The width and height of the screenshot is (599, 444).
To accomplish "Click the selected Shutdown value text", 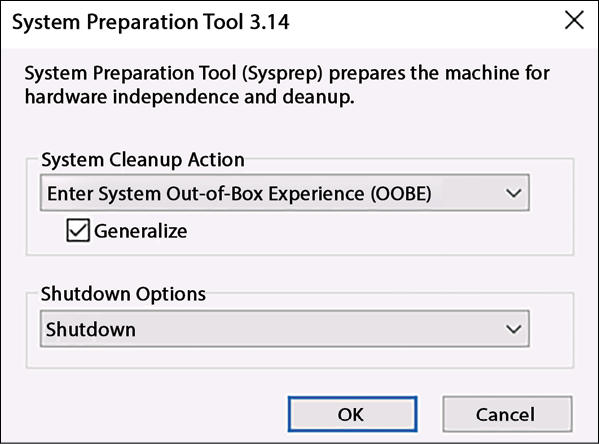I will tap(91, 329).
